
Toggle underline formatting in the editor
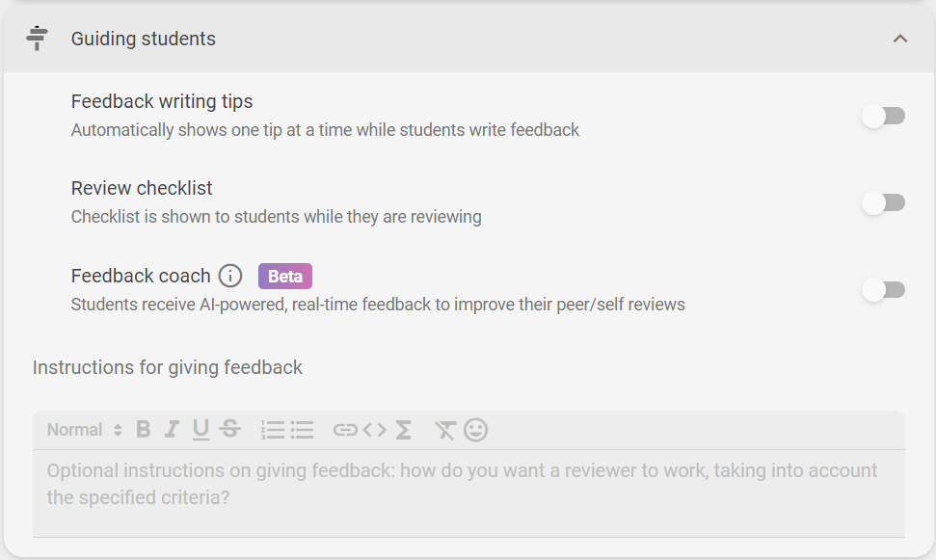(201, 429)
